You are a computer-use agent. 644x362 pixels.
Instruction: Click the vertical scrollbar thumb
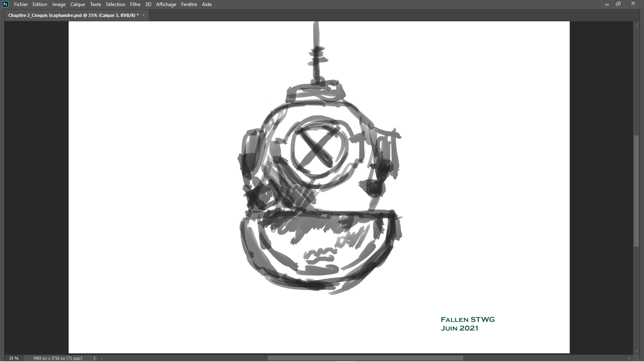(636, 191)
